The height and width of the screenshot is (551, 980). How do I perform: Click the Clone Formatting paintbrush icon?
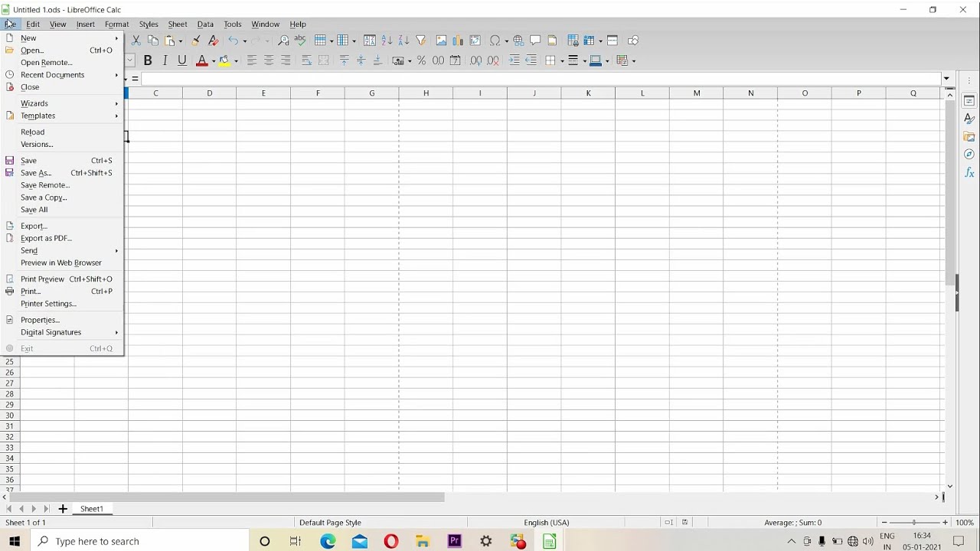coord(196,41)
